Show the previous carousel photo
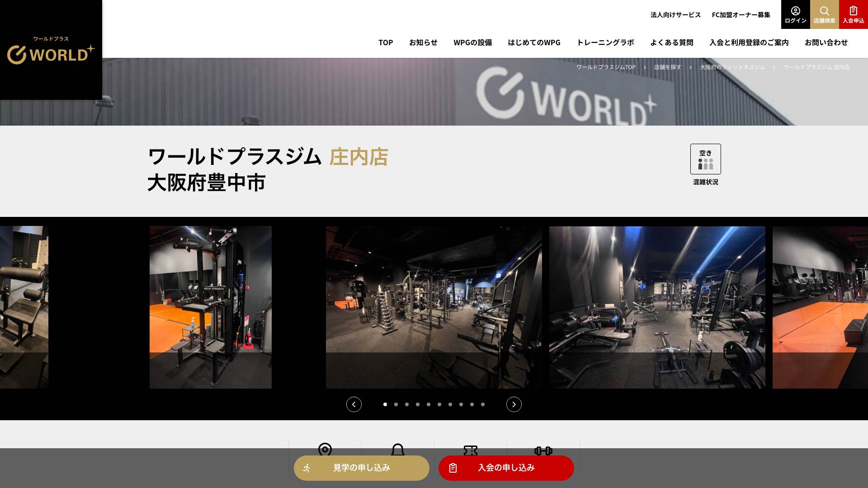Screen dimensions: 868x488 click(x=354, y=404)
